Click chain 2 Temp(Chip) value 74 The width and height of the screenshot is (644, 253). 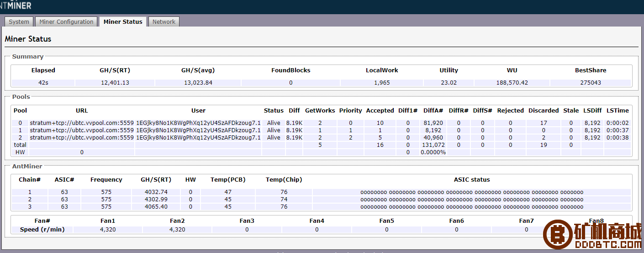click(284, 199)
